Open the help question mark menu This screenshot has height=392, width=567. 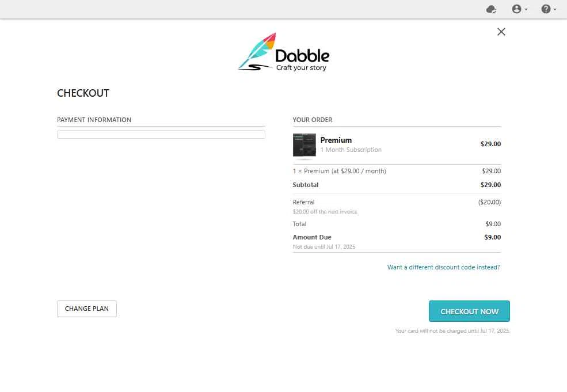[x=549, y=9]
